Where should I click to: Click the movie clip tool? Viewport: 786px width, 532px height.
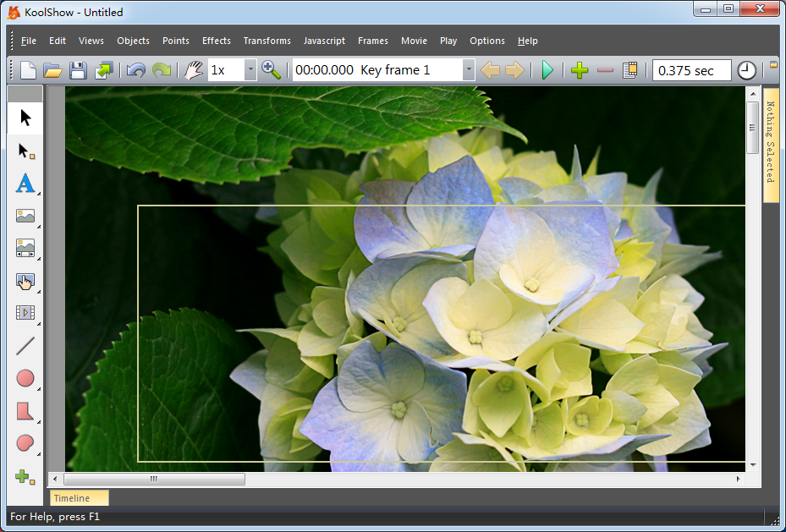[x=25, y=313]
